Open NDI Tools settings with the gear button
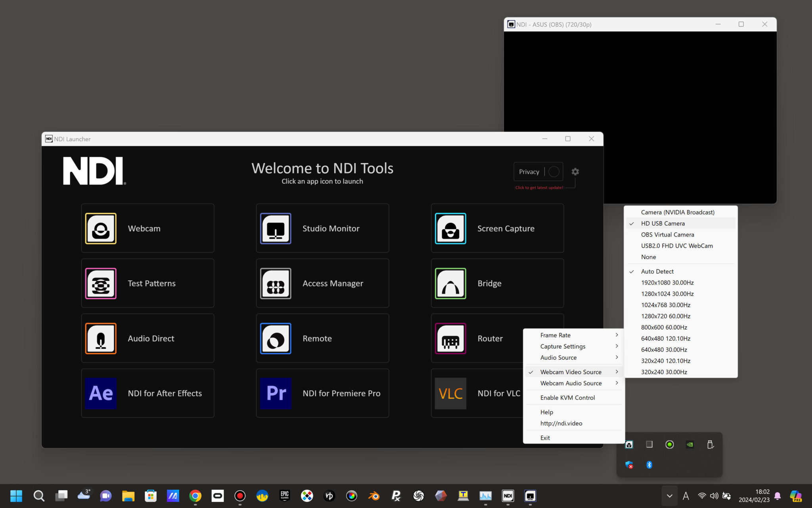The width and height of the screenshot is (812, 508). (575, 171)
